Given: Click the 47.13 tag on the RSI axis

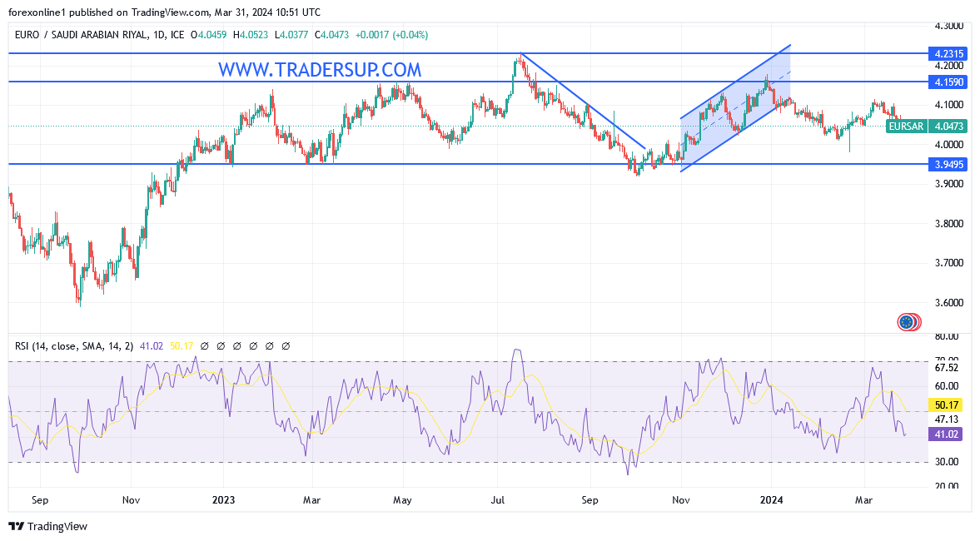Looking at the screenshot, I should click(x=946, y=419).
